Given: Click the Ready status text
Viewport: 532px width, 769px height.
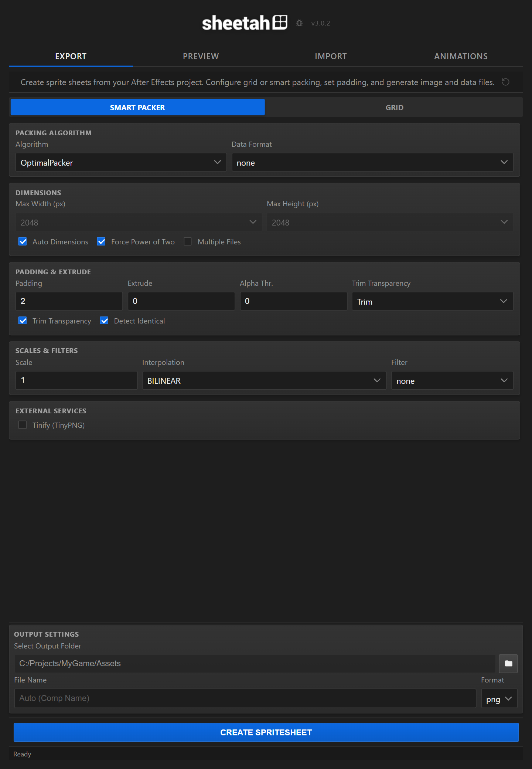Looking at the screenshot, I should pos(22,754).
